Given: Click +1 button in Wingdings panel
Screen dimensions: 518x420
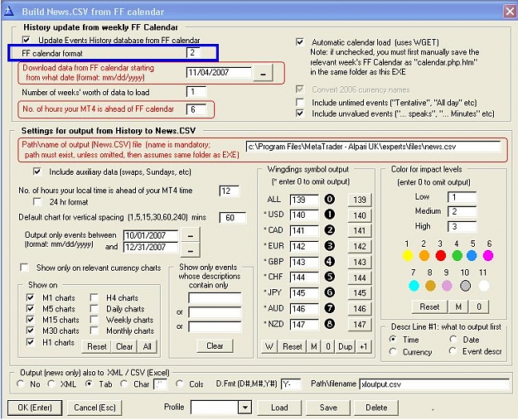Looking at the screenshot, I should pos(363,347).
